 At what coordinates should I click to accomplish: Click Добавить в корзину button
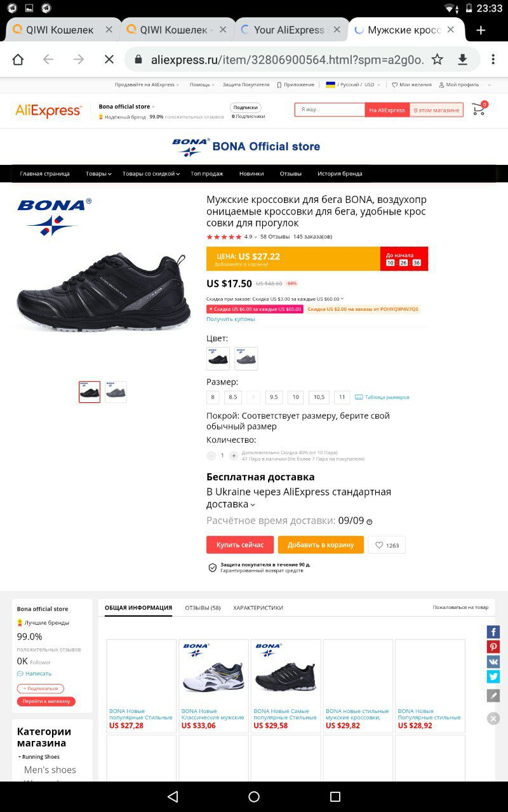click(321, 545)
